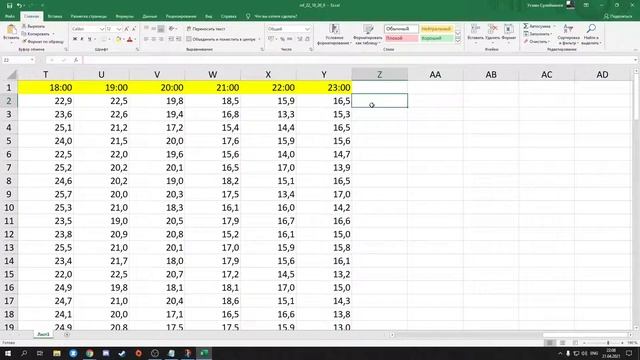This screenshot has width=640, height=360.
Task: Click the decrease indent icon
Action: pyautogui.click(x=171, y=39)
